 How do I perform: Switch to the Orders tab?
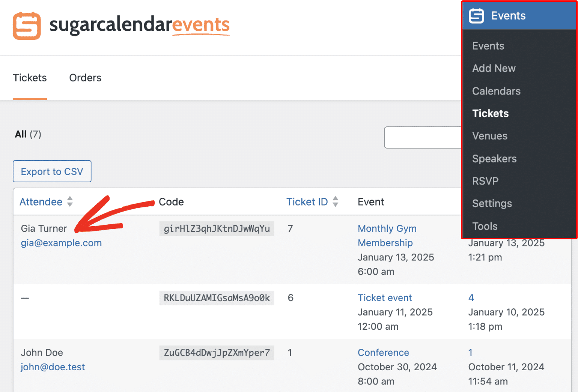point(85,78)
